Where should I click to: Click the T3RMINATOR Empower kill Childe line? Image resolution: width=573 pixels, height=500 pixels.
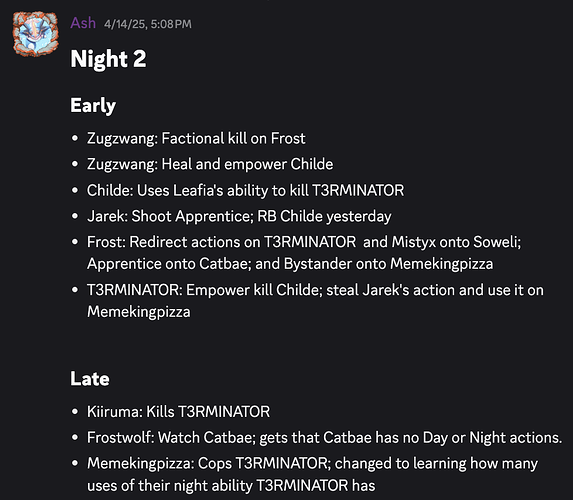tap(315, 301)
